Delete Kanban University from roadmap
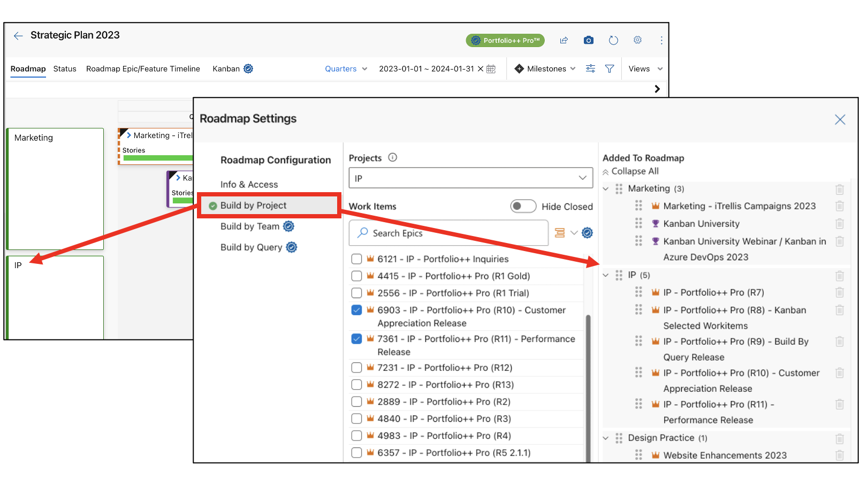 839,224
